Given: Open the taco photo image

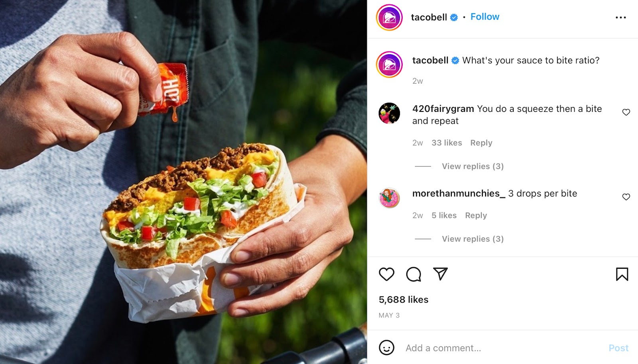Looking at the screenshot, I should 183,182.
